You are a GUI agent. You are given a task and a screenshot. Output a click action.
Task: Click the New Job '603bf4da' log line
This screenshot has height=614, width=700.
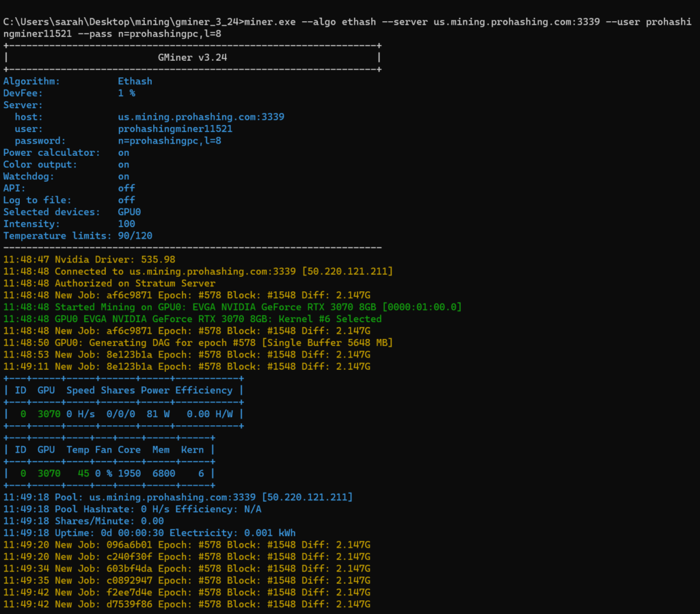(187, 568)
